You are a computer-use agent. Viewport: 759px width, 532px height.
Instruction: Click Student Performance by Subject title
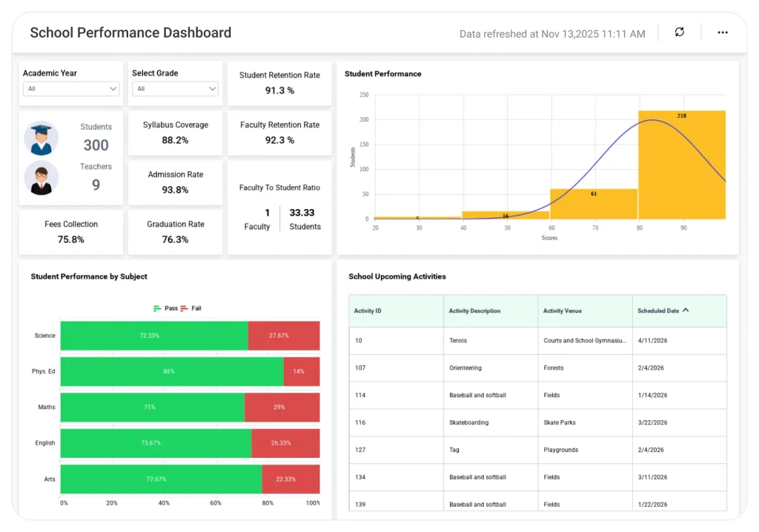click(89, 276)
